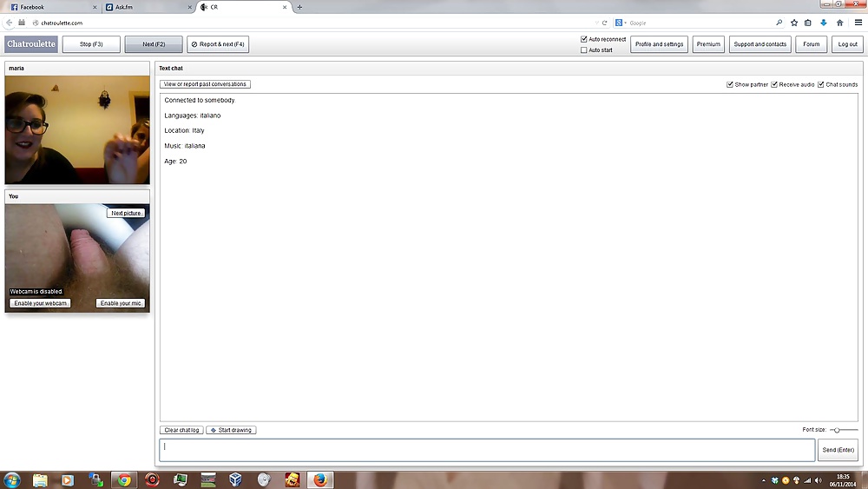Enable the Auto start checkbox
Viewport: 868px width, 489px height.
(x=584, y=50)
